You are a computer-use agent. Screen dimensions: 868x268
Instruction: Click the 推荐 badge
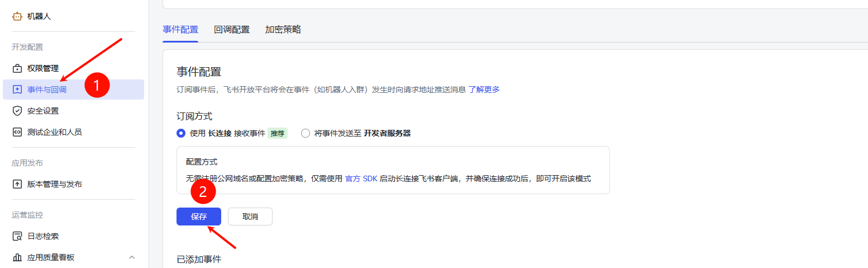[x=278, y=133]
